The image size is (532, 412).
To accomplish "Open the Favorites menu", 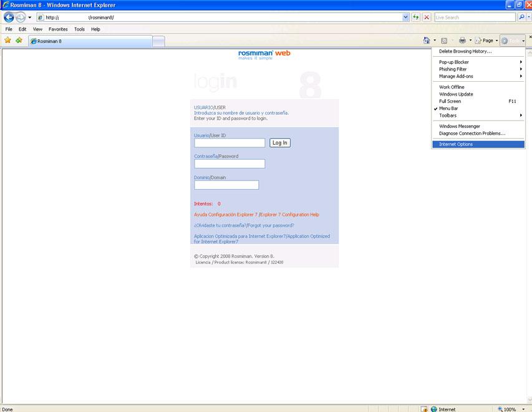I will pyautogui.click(x=58, y=29).
